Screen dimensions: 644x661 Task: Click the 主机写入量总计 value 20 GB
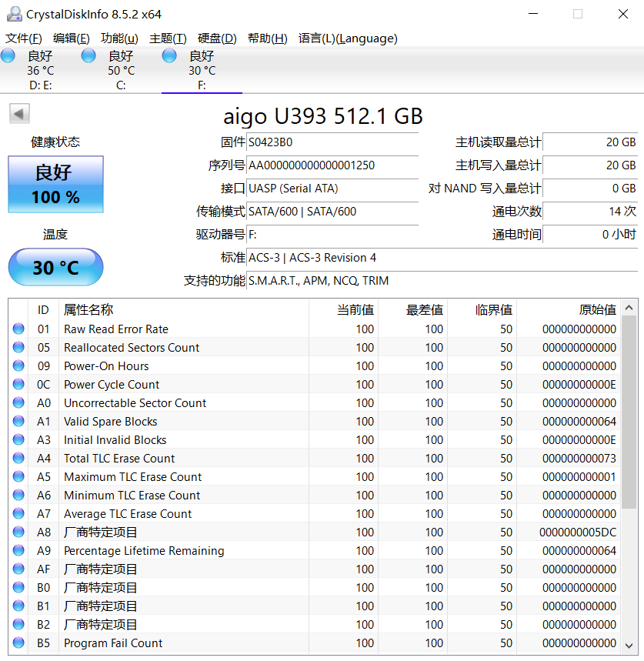click(590, 165)
